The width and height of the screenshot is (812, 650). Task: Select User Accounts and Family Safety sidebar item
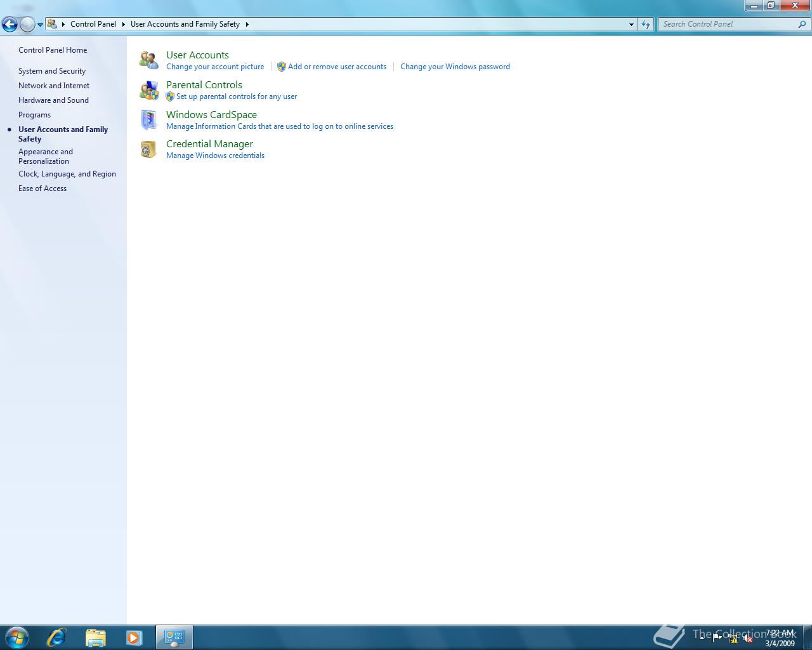click(63, 134)
